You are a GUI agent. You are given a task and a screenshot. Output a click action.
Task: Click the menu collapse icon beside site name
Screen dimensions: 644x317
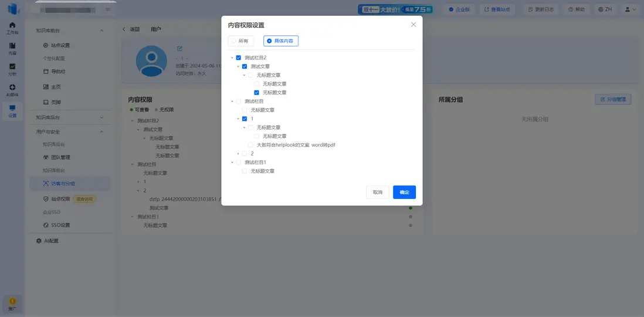pos(108,9)
